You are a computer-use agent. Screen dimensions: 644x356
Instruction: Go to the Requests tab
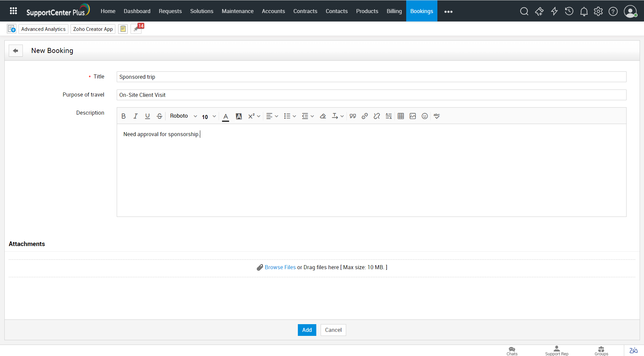(x=170, y=11)
